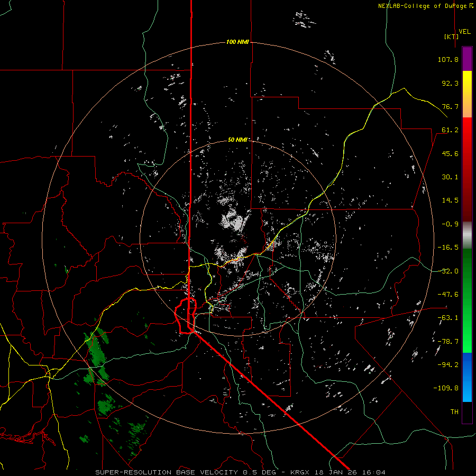Select the 30.1 scale value

click(450, 177)
